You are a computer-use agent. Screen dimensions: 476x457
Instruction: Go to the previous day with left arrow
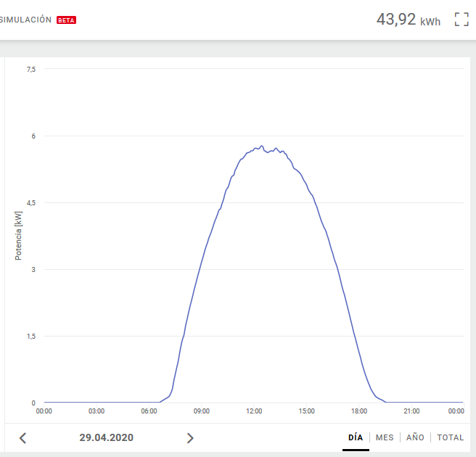[22, 437]
